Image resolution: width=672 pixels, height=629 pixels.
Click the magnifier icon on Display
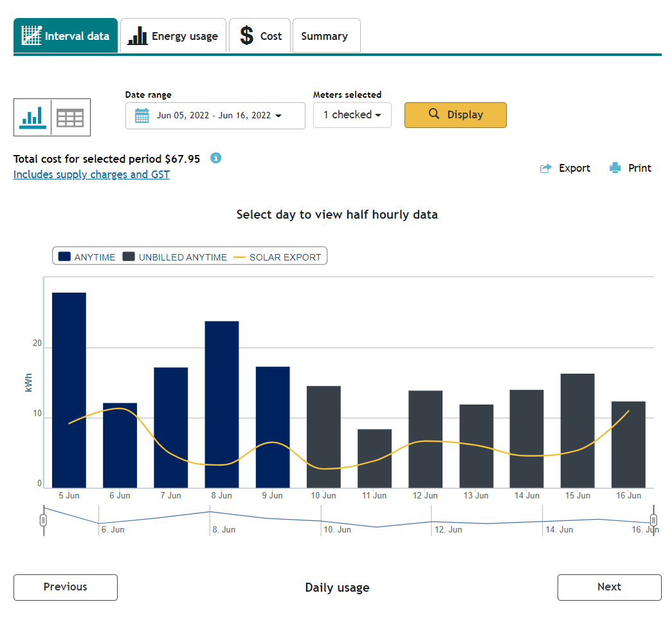tap(434, 114)
